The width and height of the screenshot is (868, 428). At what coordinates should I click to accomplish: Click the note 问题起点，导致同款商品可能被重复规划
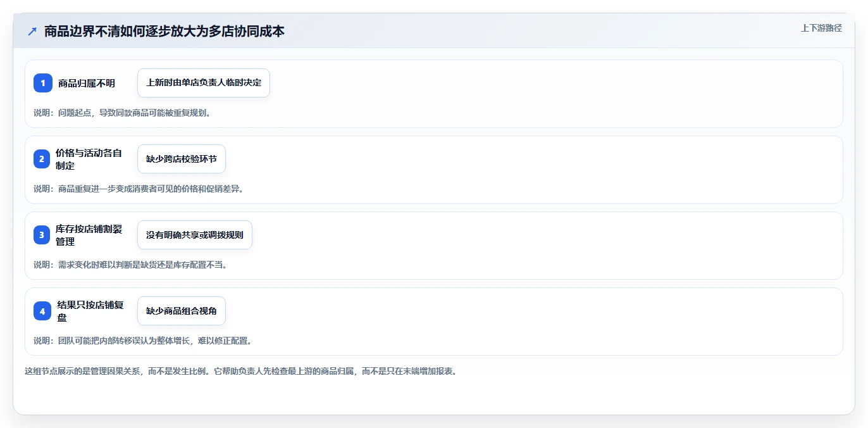tap(121, 113)
